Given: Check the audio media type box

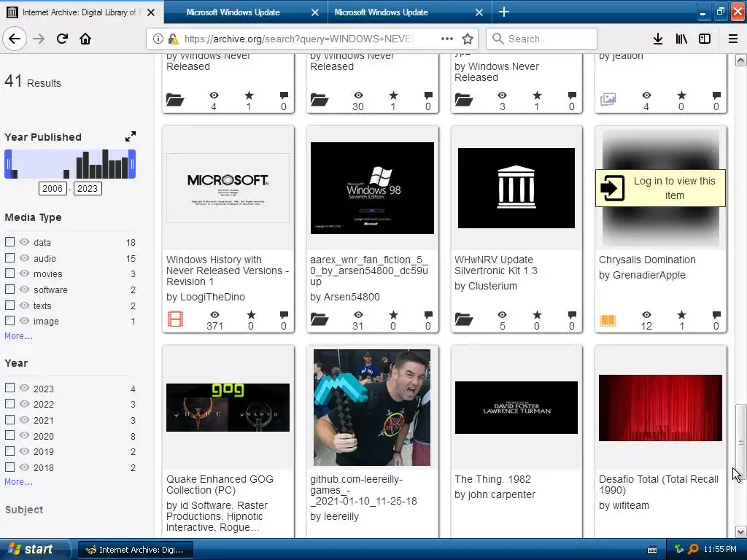Looking at the screenshot, I should (x=9, y=257).
